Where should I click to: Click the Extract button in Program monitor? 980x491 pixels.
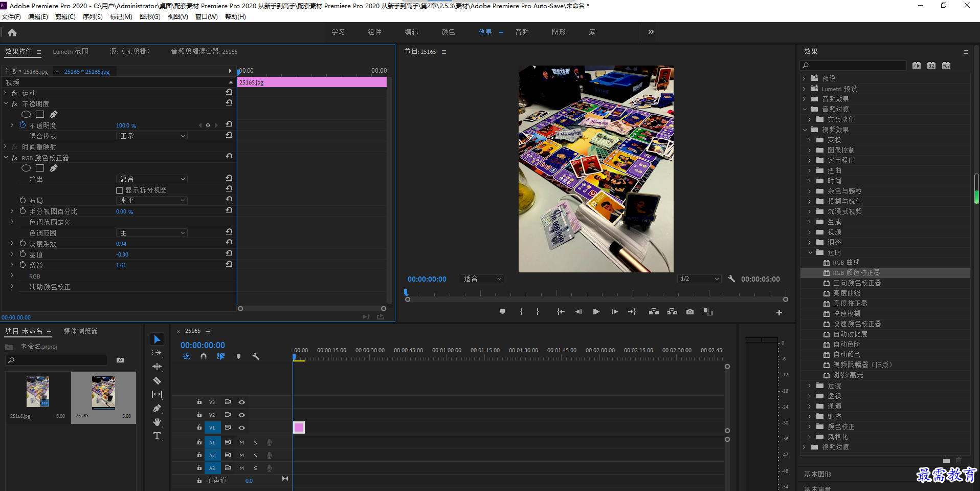(672, 312)
